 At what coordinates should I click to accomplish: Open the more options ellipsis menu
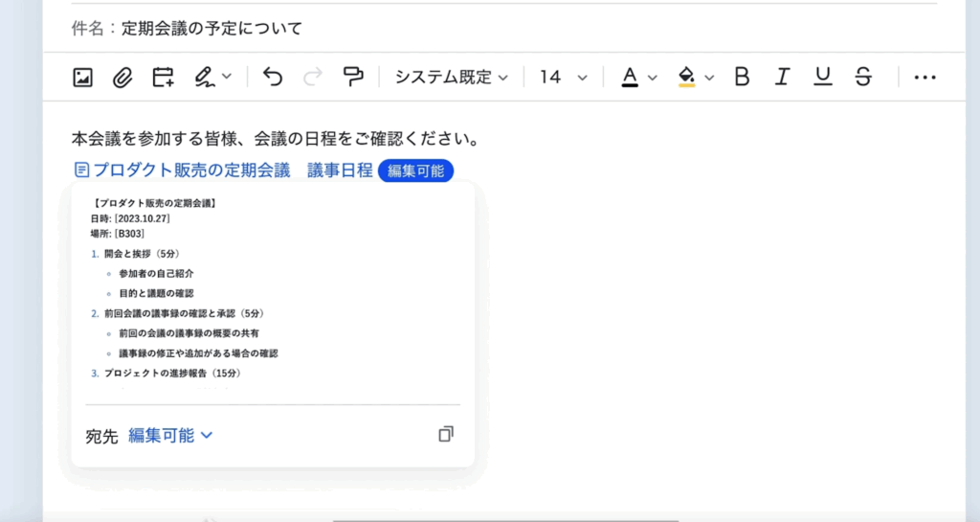pos(924,78)
